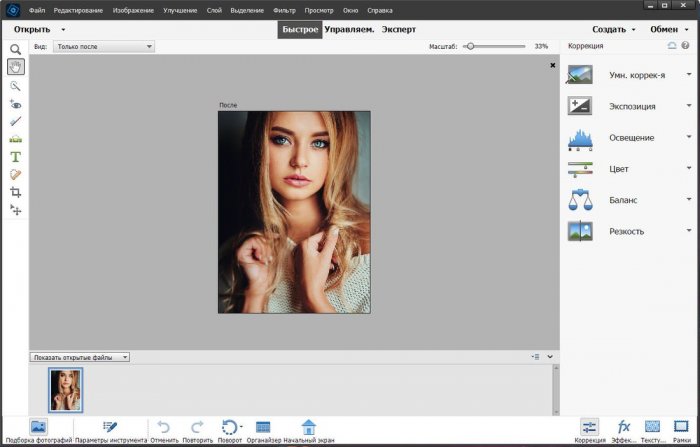
Task: Choose the Crop tool
Action: tap(15, 192)
